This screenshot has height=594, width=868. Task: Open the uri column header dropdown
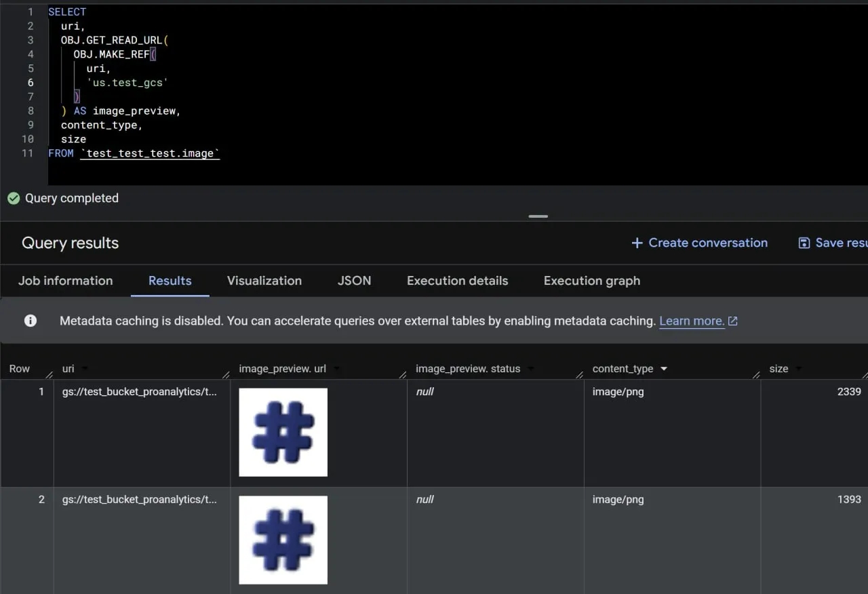click(85, 369)
